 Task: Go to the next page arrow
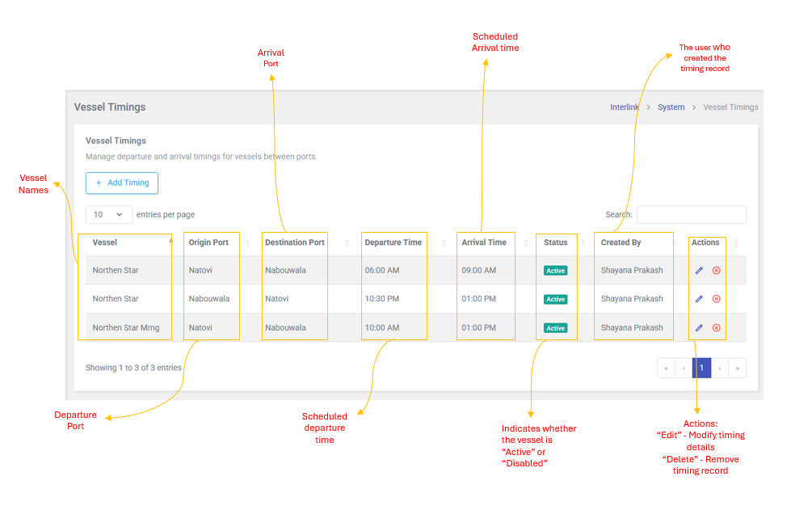pyautogui.click(x=719, y=368)
